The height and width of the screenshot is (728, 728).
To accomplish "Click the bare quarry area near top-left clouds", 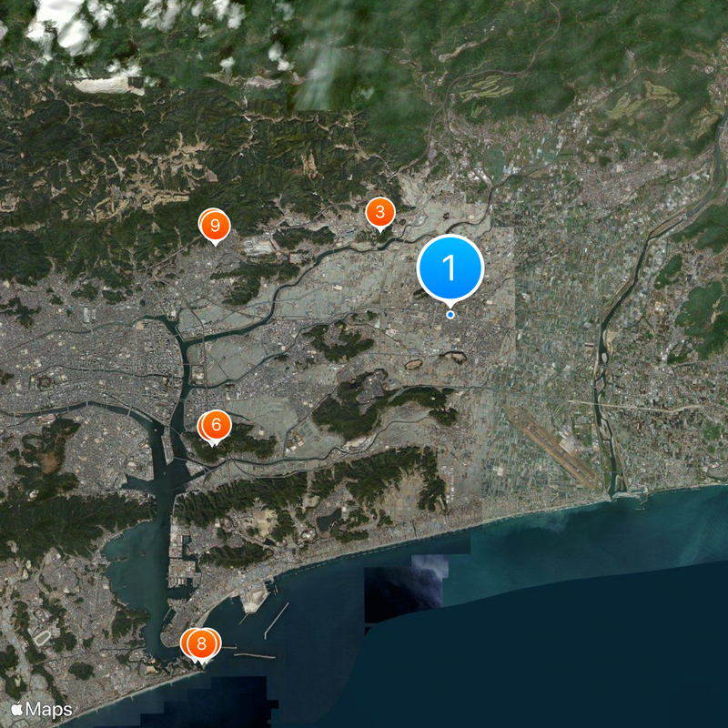I will (x=105, y=86).
